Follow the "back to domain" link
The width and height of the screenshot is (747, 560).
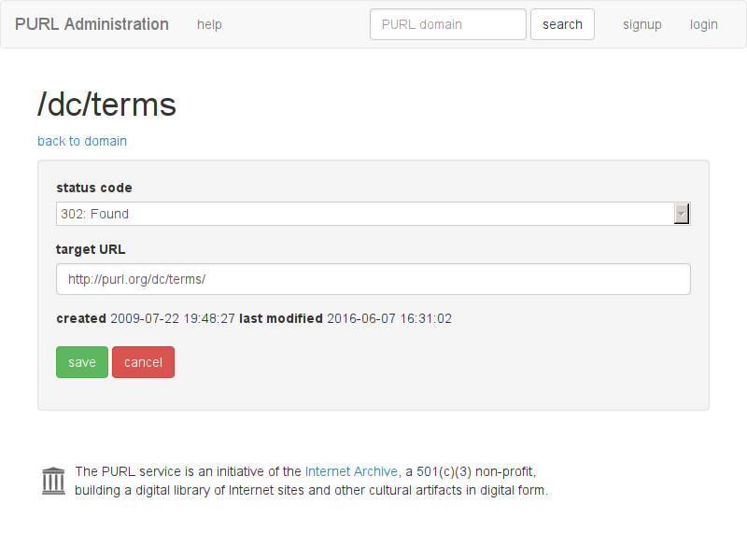[82, 141]
